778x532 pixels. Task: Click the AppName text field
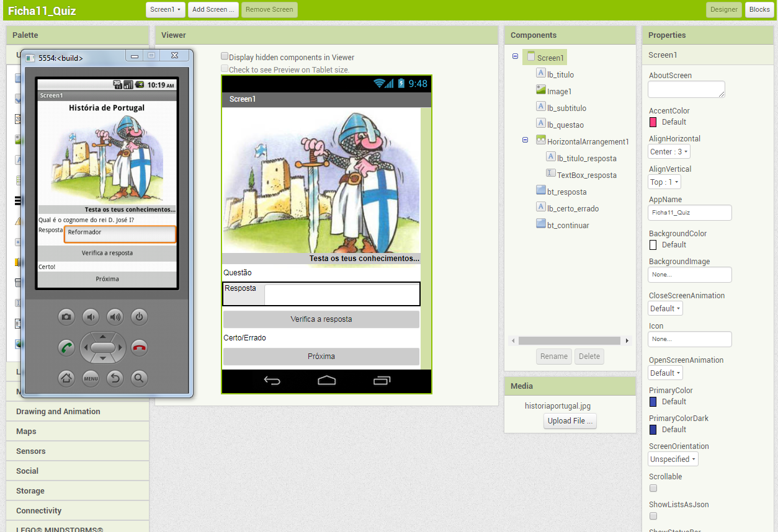(690, 213)
